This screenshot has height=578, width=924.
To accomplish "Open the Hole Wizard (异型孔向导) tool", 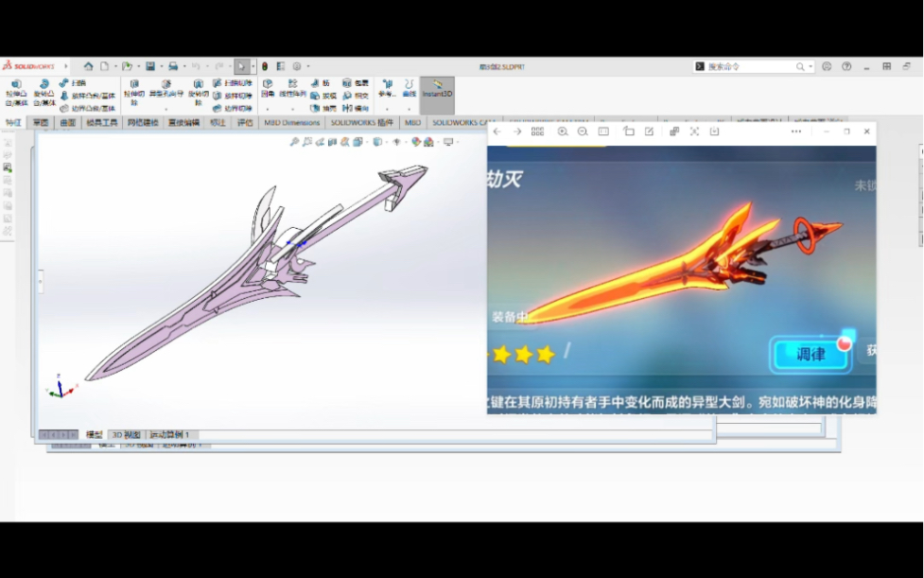I will point(166,88).
